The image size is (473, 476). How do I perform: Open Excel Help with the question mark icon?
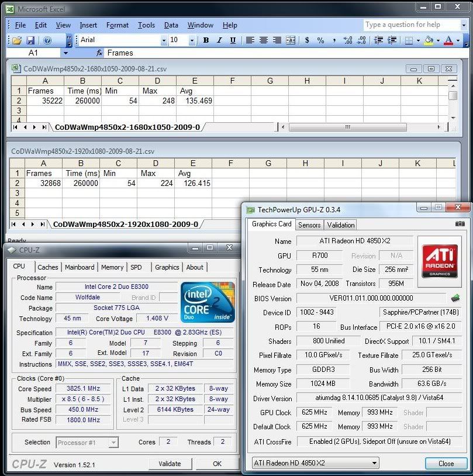[47, 40]
